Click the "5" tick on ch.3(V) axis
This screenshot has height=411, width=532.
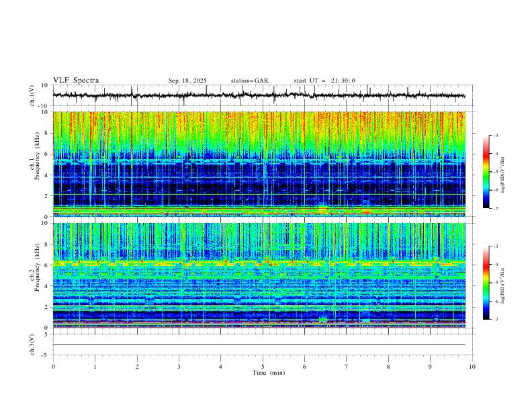pyautogui.click(x=47, y=334)
